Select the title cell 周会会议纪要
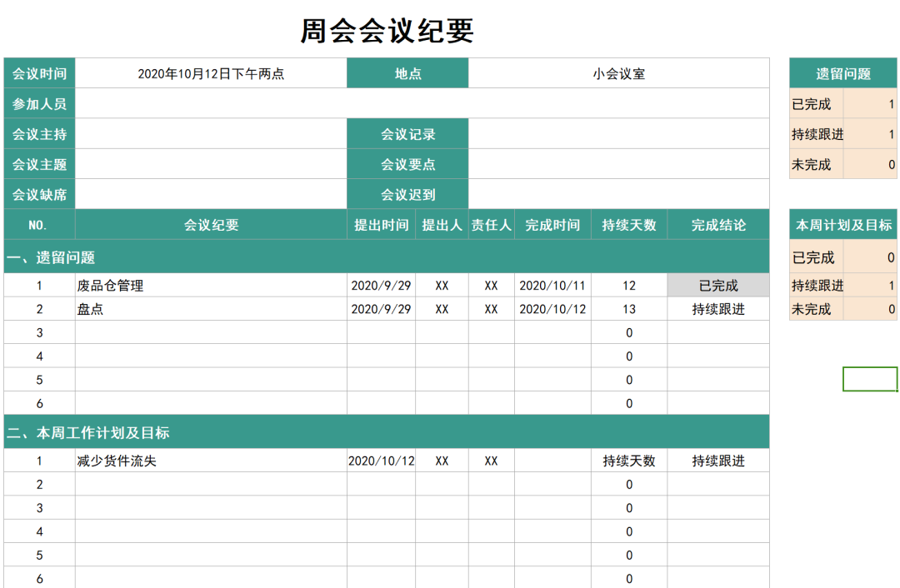 pos(387,31)
